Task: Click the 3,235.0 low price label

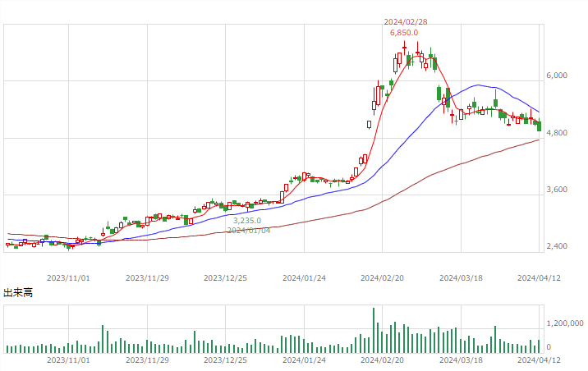Action: click(247, 221)
